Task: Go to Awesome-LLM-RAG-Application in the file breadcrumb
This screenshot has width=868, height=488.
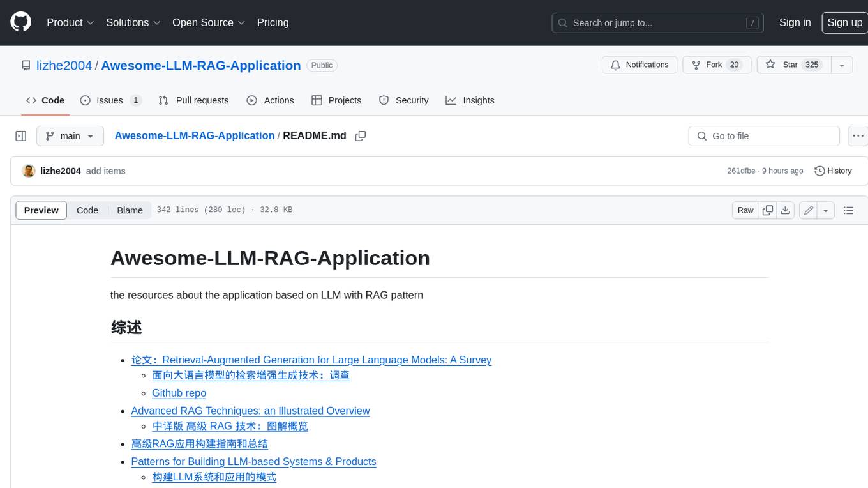Action: pyautogui.click(x=195, y=136)
